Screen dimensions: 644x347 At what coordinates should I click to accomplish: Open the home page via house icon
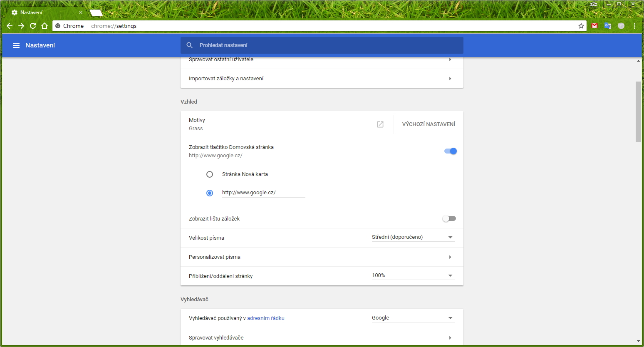[x=45, y=26]
